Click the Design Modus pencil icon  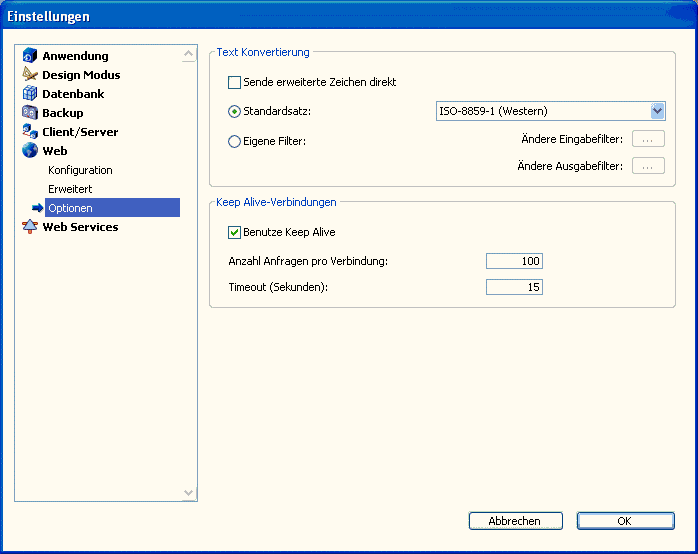30,75
